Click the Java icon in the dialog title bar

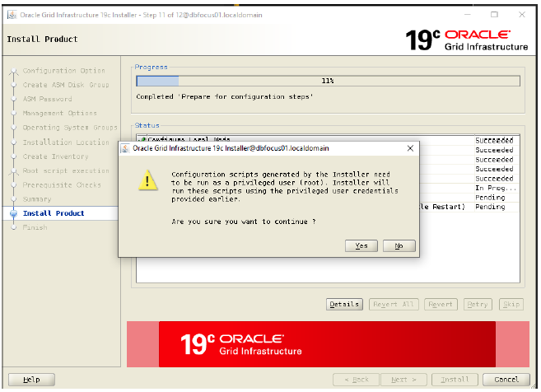125,148
